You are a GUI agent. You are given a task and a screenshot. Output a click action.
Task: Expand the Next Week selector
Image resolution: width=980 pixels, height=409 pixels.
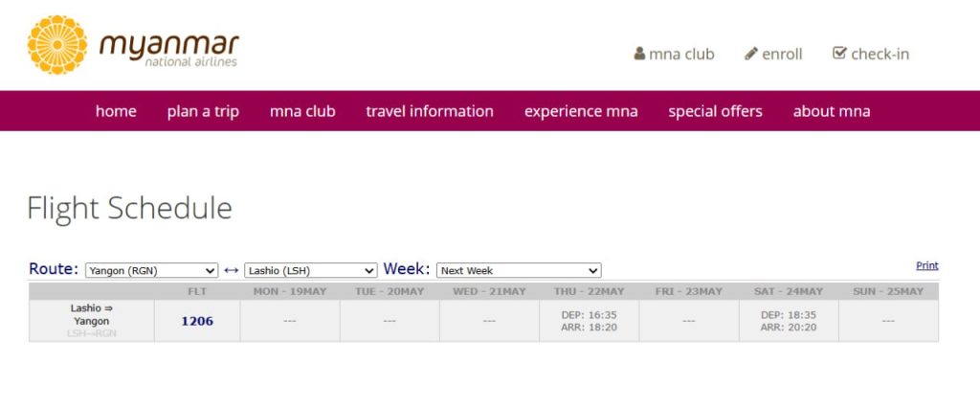pyautogui.click(x=519, y=271)
